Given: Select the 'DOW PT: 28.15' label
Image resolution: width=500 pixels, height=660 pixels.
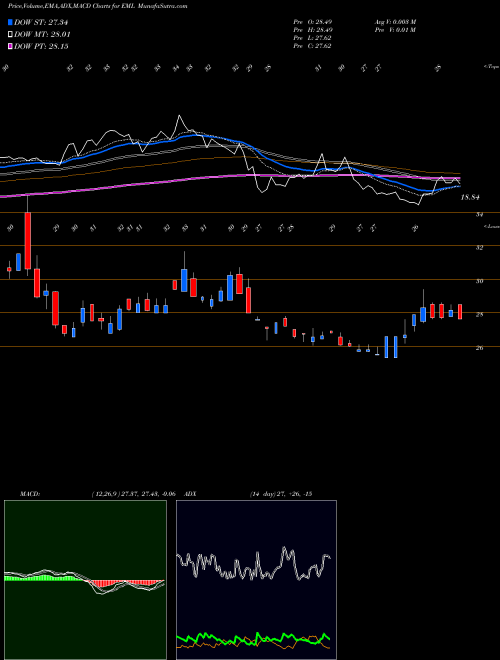Looking at the screenshot, I should [41, 46].
